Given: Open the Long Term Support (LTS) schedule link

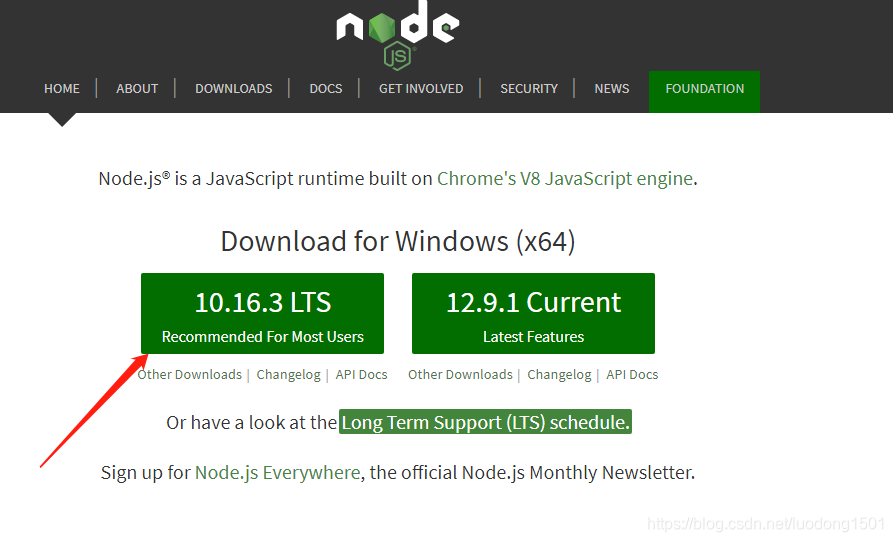Looking at the screenshot, I should [x=485, y=422].
